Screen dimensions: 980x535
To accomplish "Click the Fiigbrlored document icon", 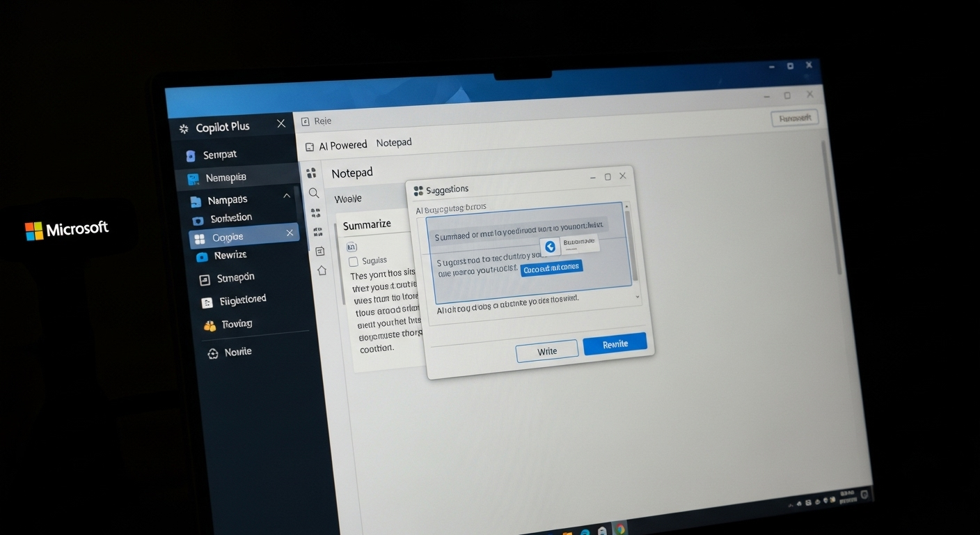I will pos(206,302).
